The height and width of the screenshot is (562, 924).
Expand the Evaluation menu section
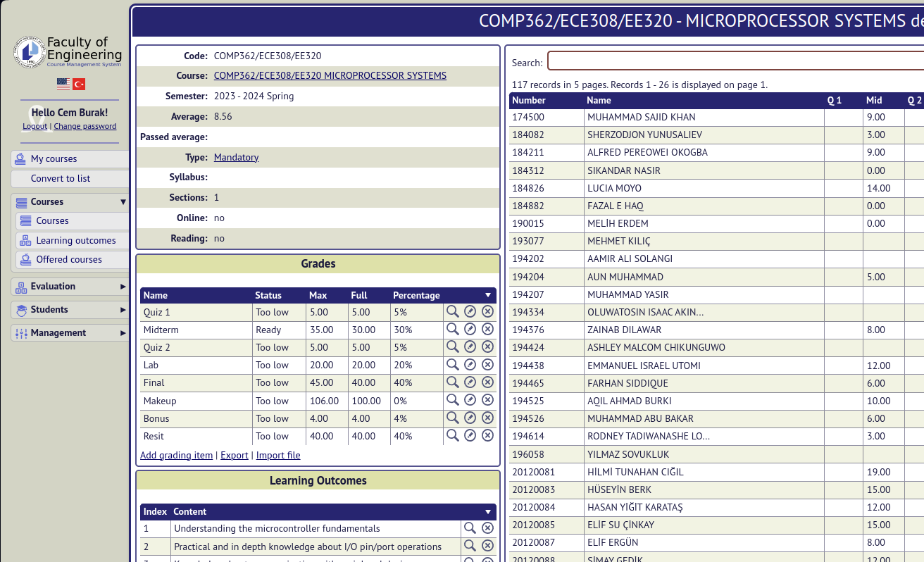(123, 287)
